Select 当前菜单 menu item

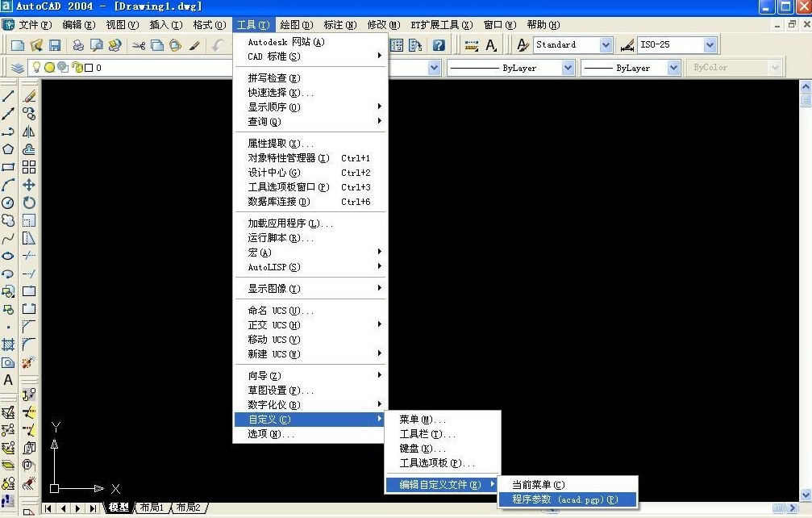(567, 485)
